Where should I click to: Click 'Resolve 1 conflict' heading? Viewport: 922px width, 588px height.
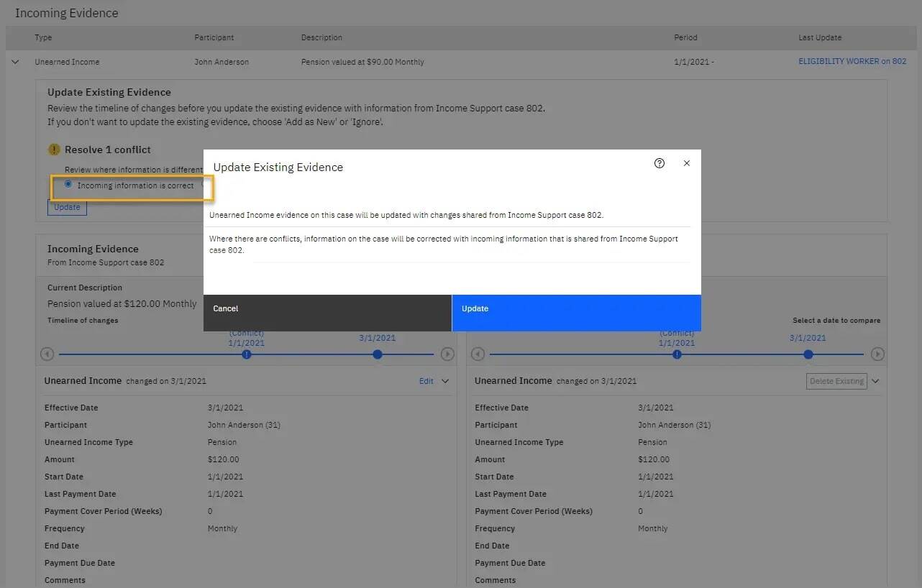click(108, 150)
